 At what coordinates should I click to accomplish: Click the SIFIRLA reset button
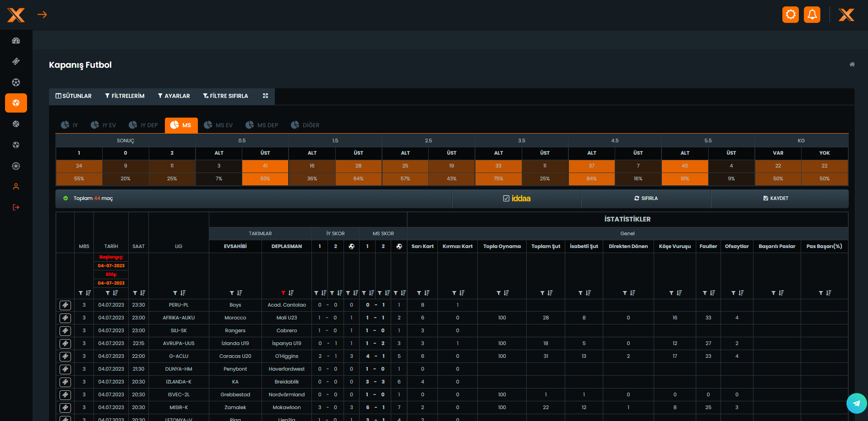646,198
